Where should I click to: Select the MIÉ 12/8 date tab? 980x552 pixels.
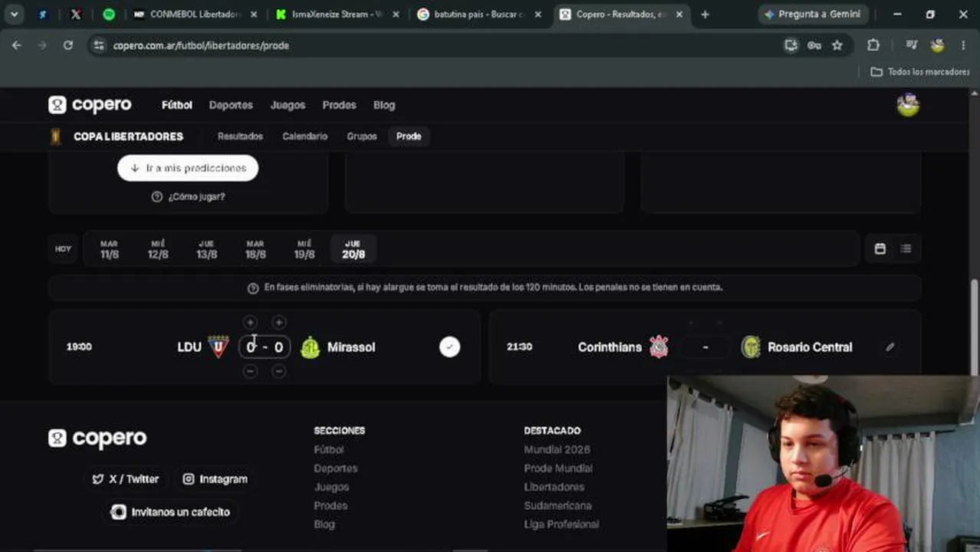click(x=158, y=249)
